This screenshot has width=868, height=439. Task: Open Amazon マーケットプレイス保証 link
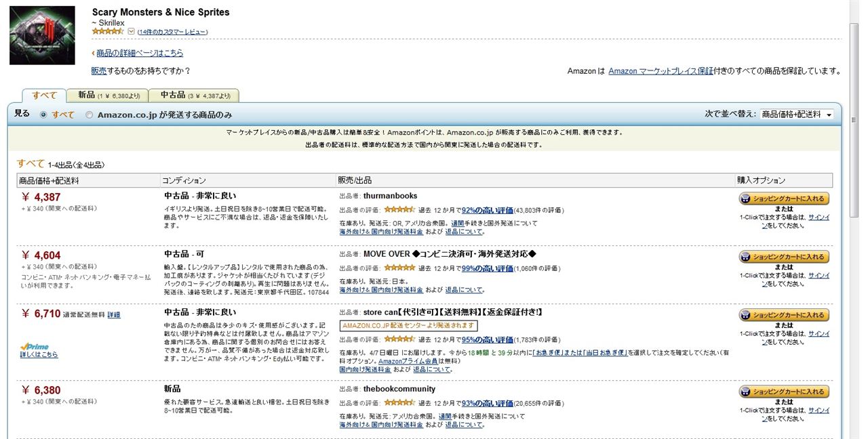coord(661,70)
